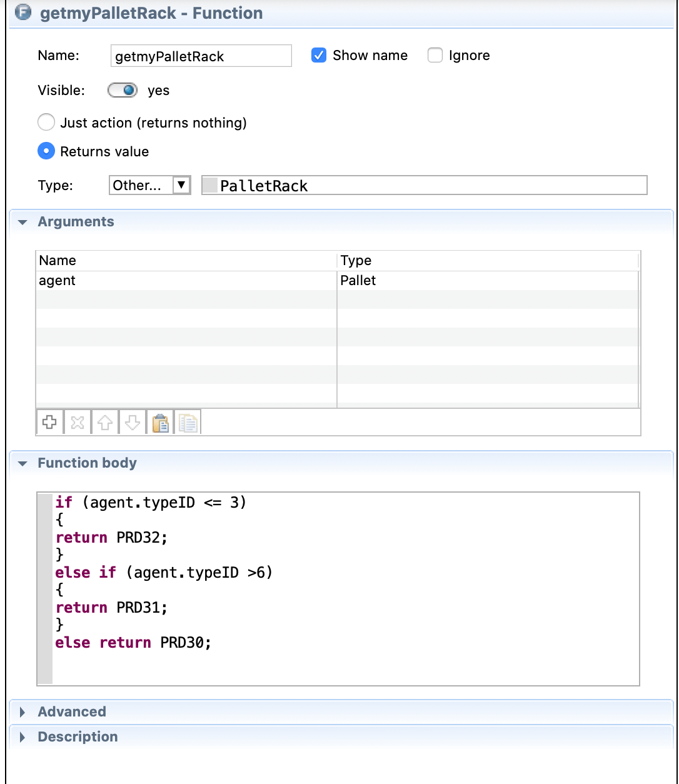
Task: Toggle the Visible switch
Action: [123, 91]
